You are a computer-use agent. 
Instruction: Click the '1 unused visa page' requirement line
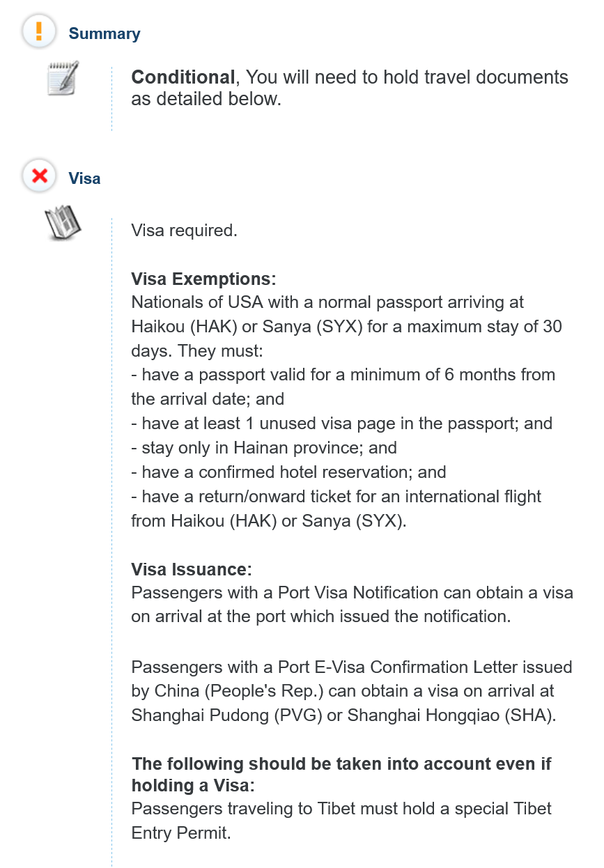point(341,423)
